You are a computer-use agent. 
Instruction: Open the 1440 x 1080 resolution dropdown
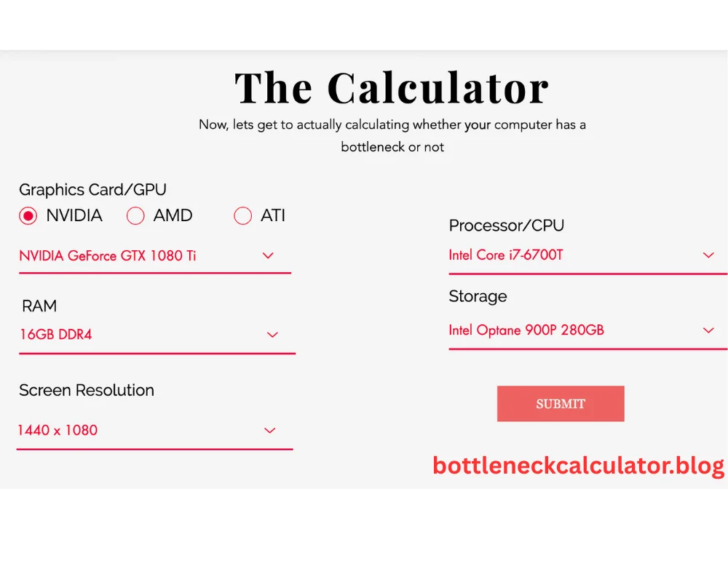point(146,430)
